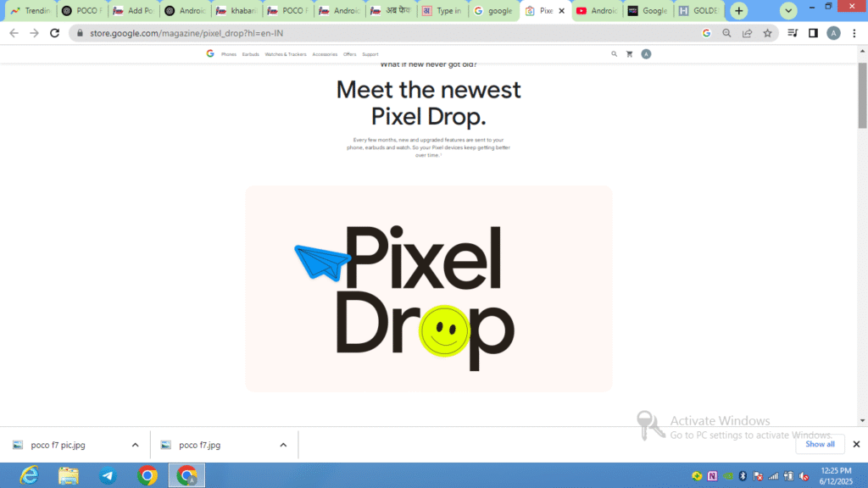This screenshot has height=488, width=868.
Task: Click the scrollbar up arrow
Action: coord(862,51)
